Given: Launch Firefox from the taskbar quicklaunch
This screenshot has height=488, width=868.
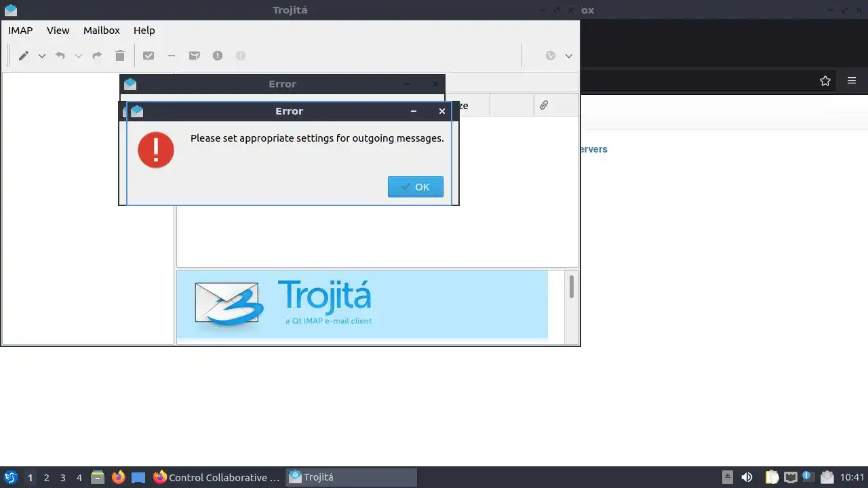Looking at the screenshot, I should tap(118, 477).
